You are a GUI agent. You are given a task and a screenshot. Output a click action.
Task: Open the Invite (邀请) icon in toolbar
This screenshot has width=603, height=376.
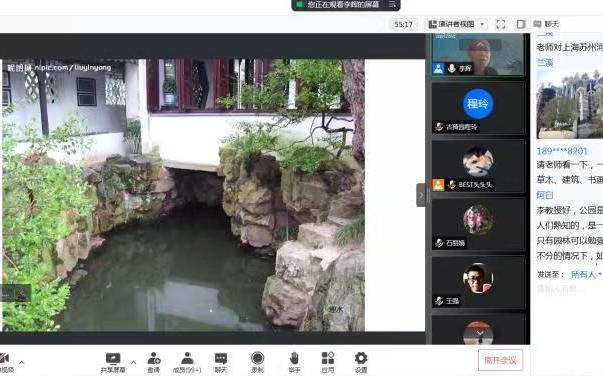(x=154, y=363)
